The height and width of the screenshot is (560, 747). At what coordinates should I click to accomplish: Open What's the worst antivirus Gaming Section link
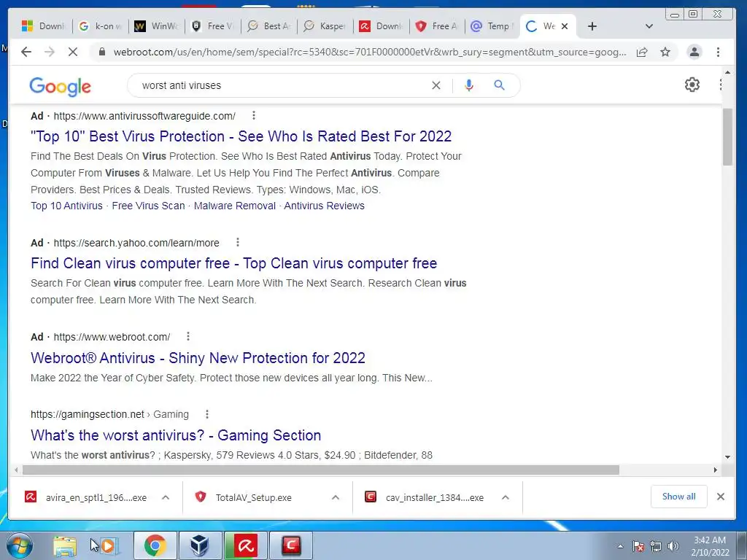[x=176, y=435]
